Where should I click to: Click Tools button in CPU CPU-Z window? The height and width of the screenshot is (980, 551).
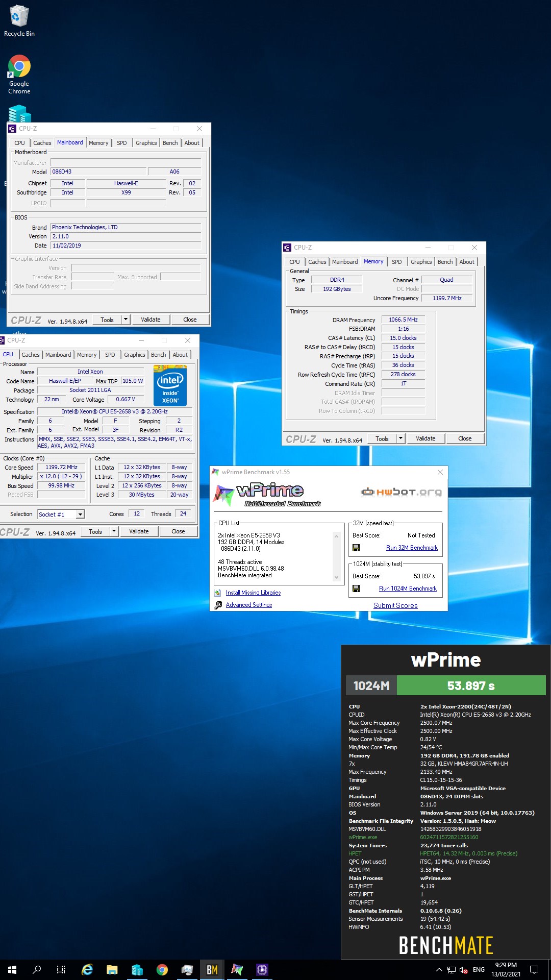point(95,531)
